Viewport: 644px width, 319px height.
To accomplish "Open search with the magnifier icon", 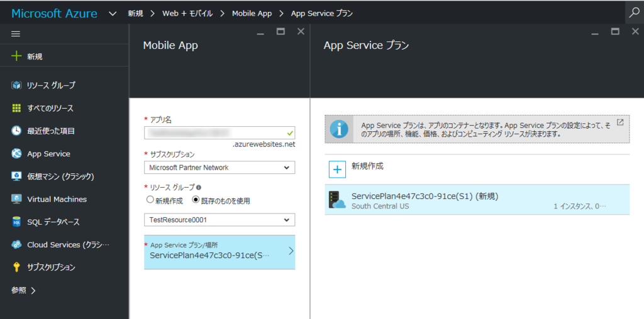I will (x=634, y=13).
